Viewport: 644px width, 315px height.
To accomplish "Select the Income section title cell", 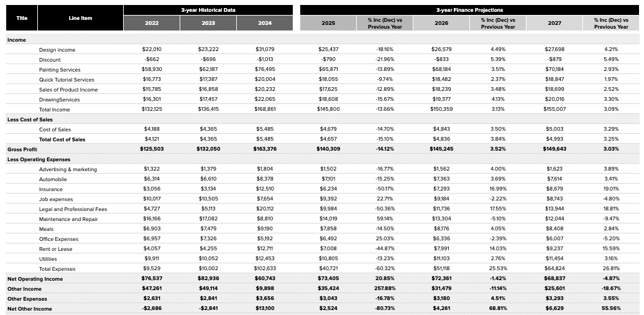I will point(16,40).
